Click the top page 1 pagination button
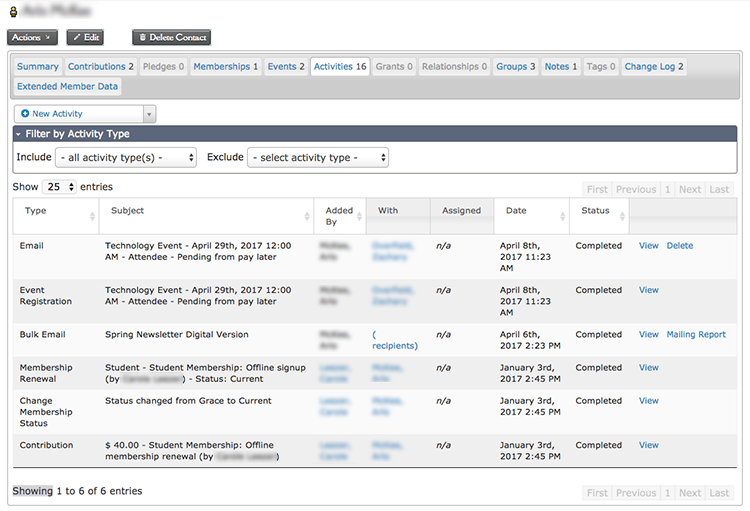 tap(667, 189)
